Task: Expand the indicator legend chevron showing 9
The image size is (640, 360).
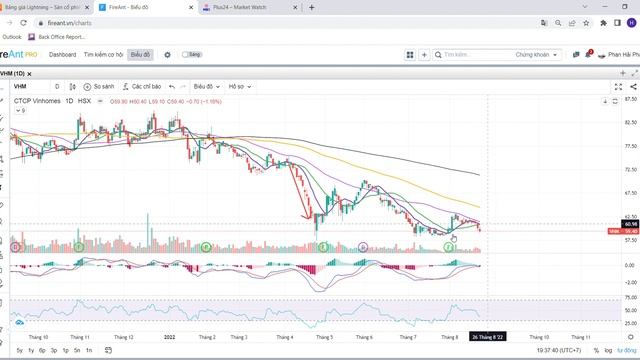Action: 20,111
